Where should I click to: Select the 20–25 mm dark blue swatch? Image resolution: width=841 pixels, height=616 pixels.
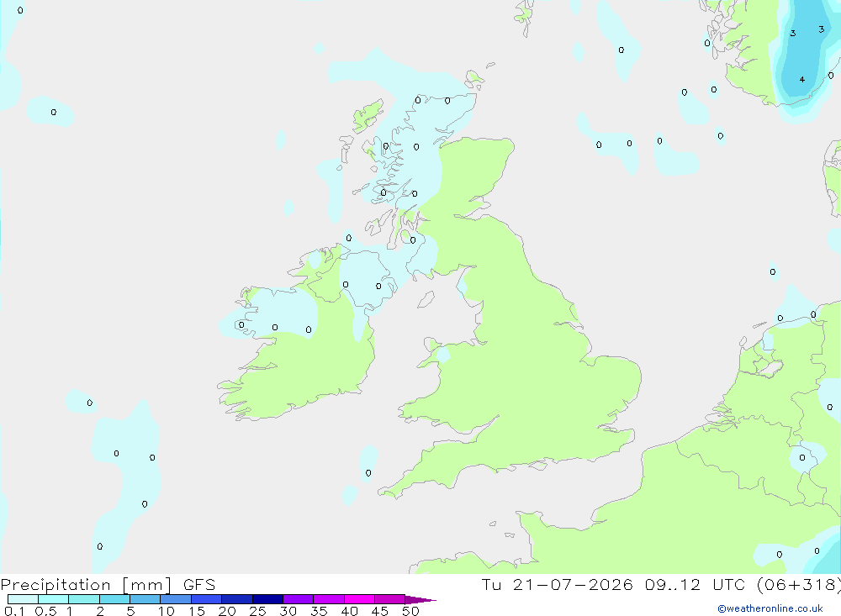pos(237,599)
